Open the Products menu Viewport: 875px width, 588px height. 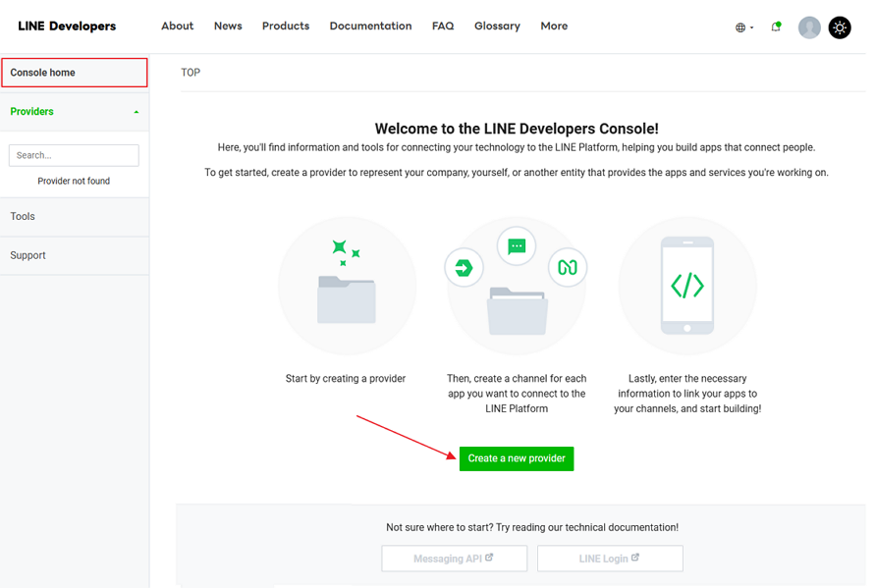tap(286, 27)
